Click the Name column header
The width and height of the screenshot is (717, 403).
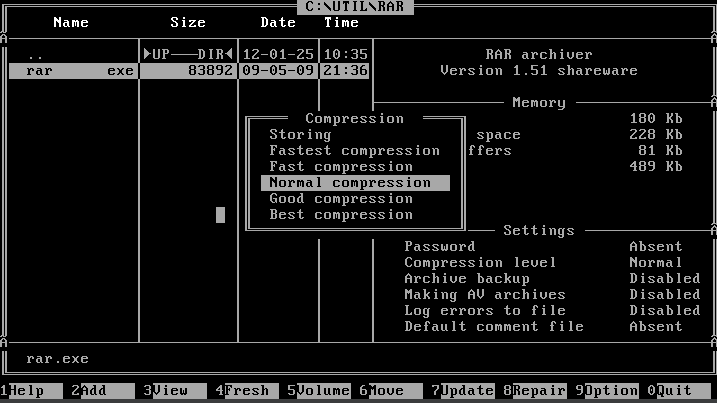[x=70, y=22]
